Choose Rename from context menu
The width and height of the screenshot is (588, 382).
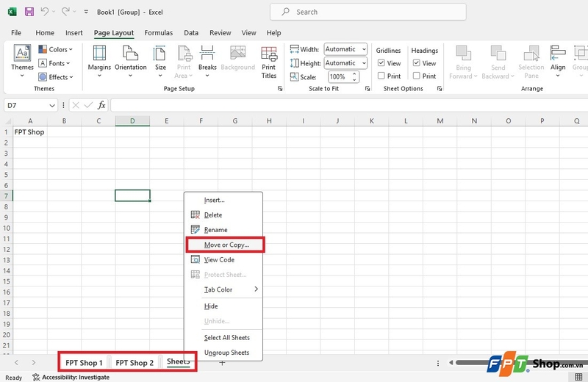point(224,230)
